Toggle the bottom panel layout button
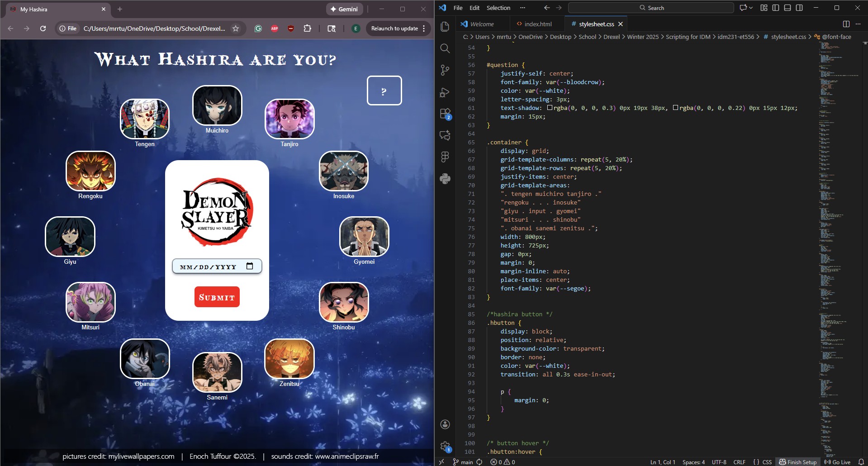Viewport: 868px width, 466px height. [787, 8]
